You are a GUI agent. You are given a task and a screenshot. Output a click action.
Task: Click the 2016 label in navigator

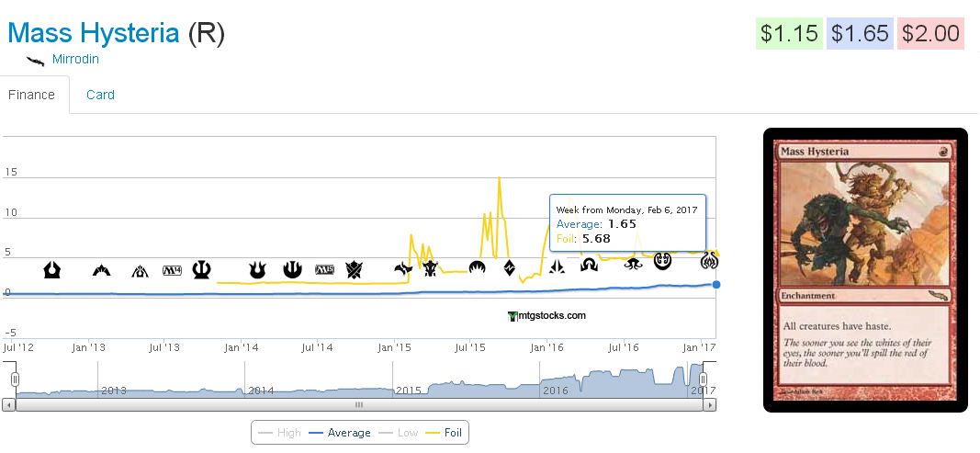point(556,391)
